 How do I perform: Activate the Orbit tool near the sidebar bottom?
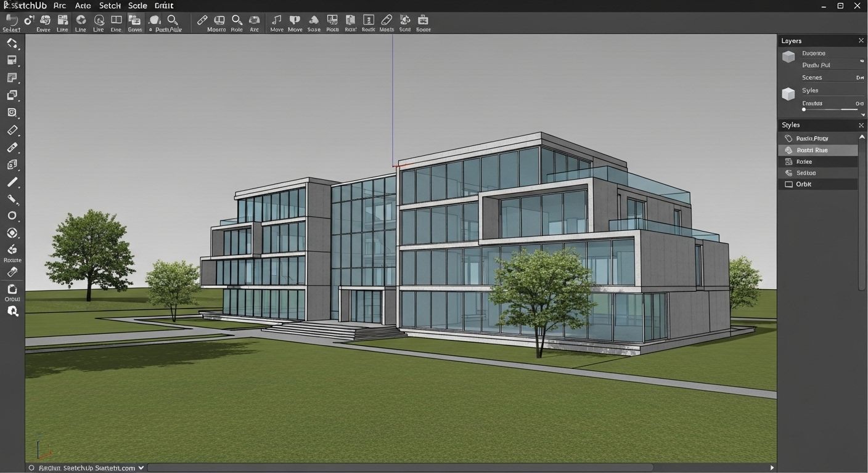click(x=12, y=289)
